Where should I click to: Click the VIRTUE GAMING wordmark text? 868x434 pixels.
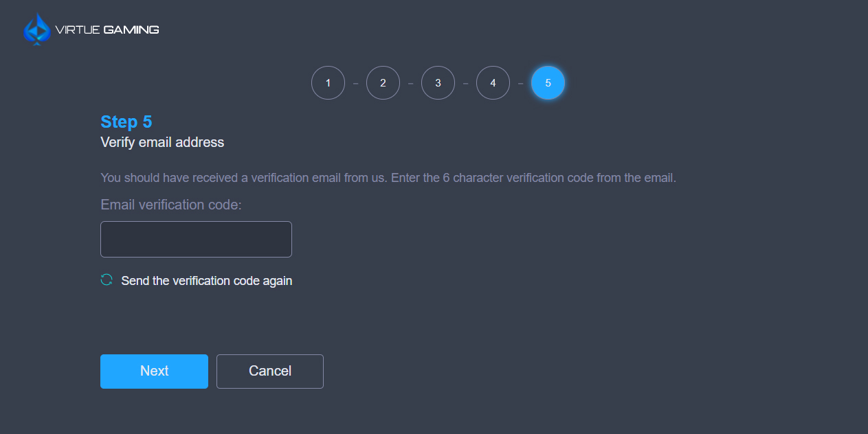[x=107, y=30]
